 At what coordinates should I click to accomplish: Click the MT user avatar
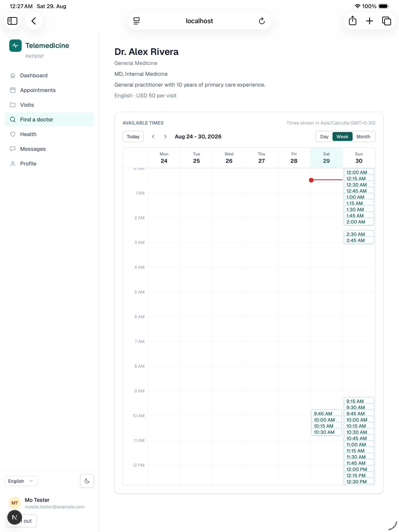click(x=15, y=503)
